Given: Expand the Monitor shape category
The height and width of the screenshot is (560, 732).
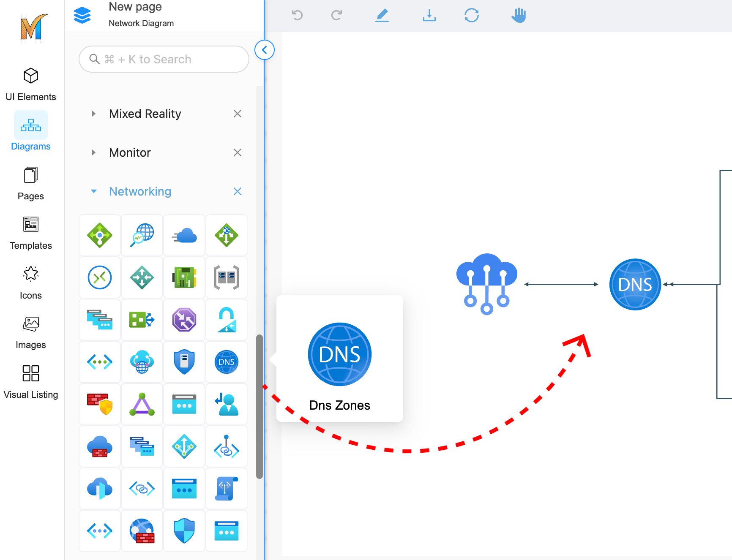Looking at the screenshot, I should (x=94, y=152).
